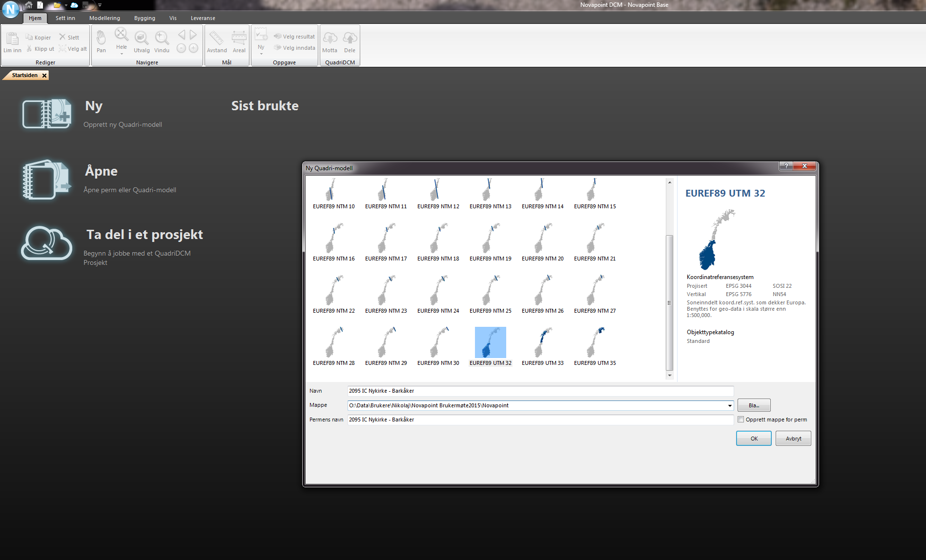This screenshot has height=560, width=926.
Task: Click Velg resultat in Oppgave group
Action: [294, 37]
